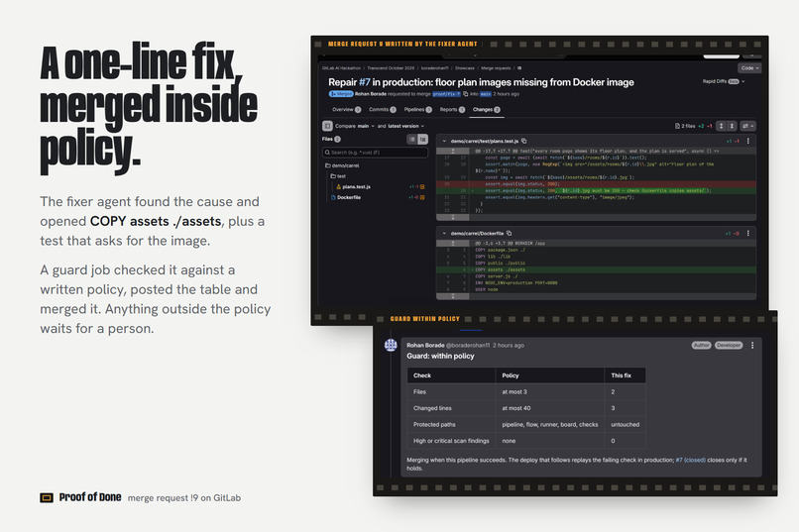This screenshot has height=532, width=799.
Task: Open the Reports tab
Action: pyautogui.click(x=452, y=109)
